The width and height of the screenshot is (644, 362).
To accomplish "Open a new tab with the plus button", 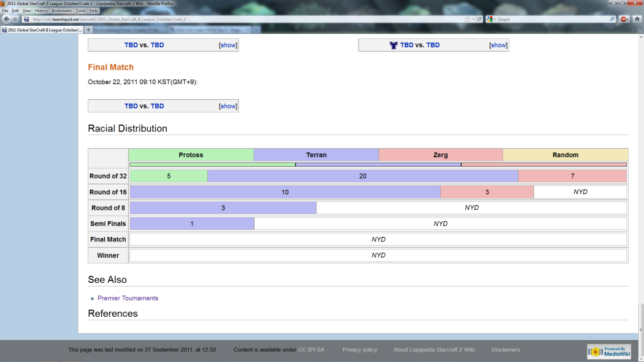I will (88, 30).
